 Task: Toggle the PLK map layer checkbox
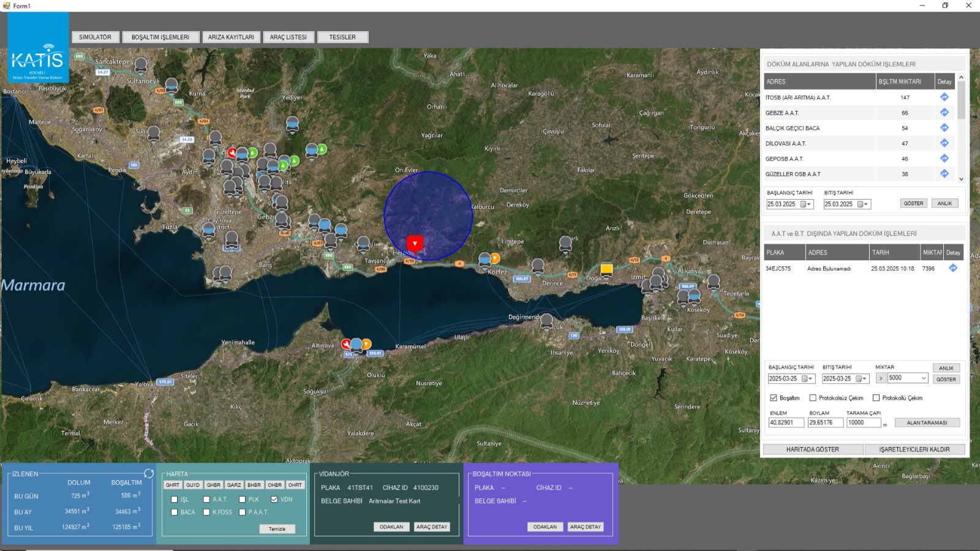pyautogui.click(x=242, y=500)
